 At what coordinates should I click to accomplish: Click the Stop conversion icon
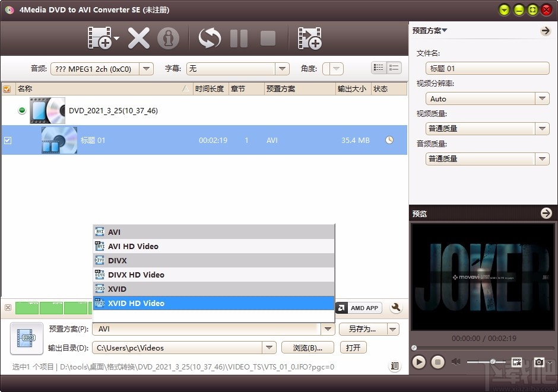267,37
